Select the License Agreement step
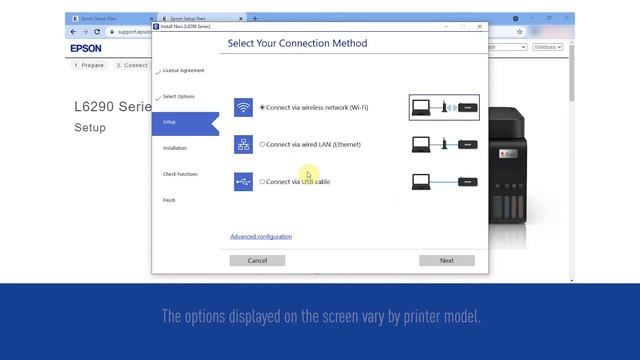This screenshot has height=360, width=640. point(183,71)
